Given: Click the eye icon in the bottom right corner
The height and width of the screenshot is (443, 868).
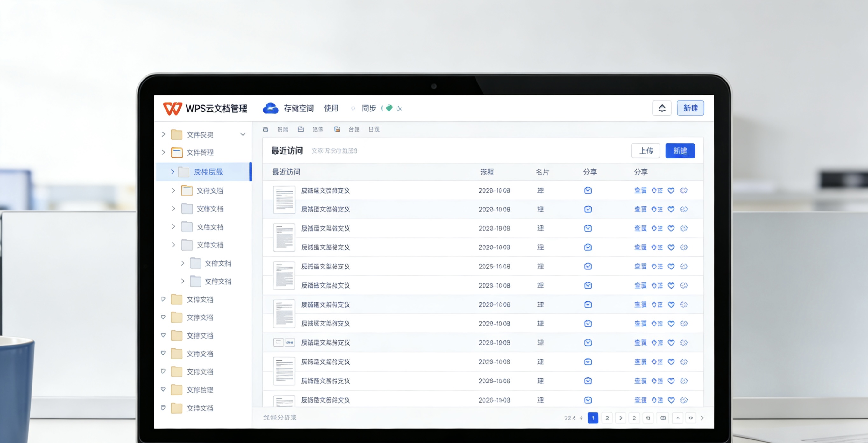Looking at the screenshot, I should tap(691, 418).
